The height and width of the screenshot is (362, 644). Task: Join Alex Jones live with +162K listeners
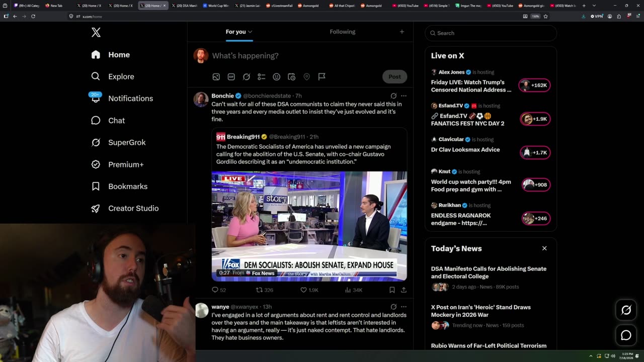click(x=535, y=85)
